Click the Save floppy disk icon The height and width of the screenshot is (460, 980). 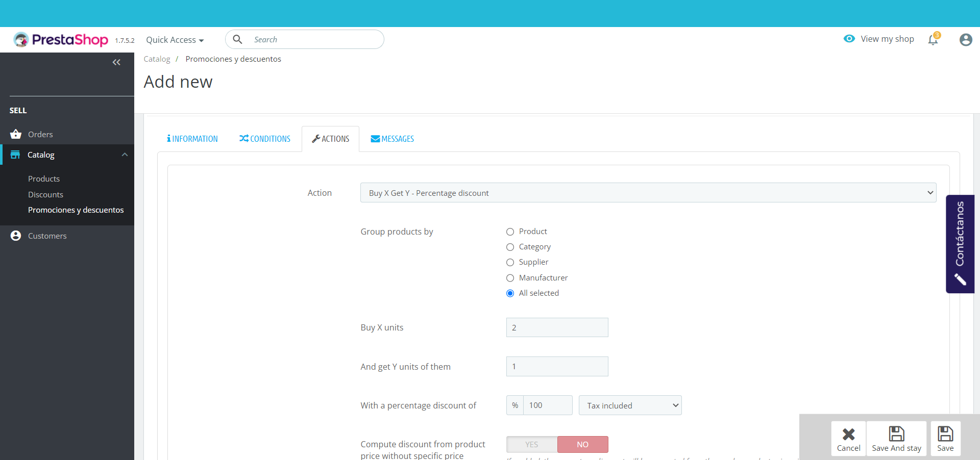[x=945, y=433]
